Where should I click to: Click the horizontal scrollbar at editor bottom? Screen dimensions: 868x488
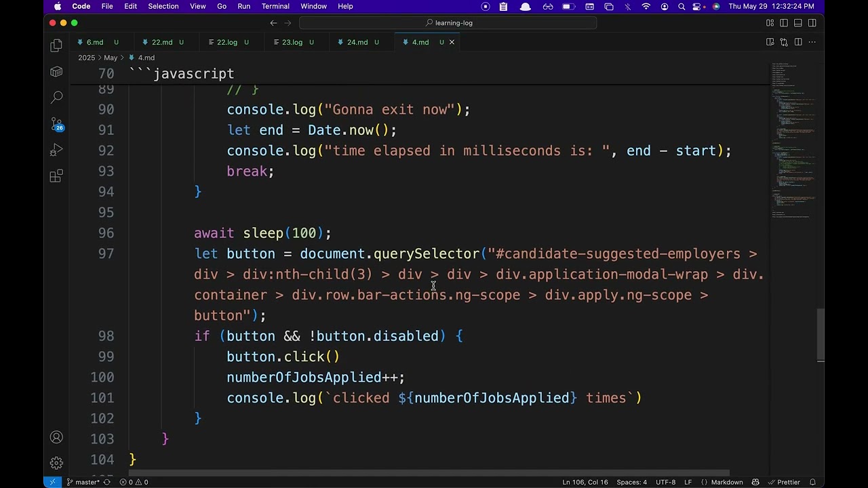[429, 473]
